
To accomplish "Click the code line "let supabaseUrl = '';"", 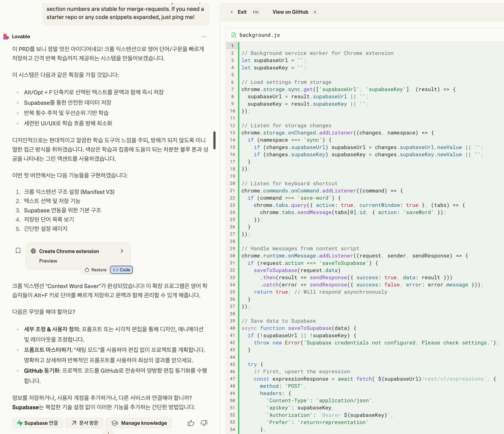I will click(274, 60).
